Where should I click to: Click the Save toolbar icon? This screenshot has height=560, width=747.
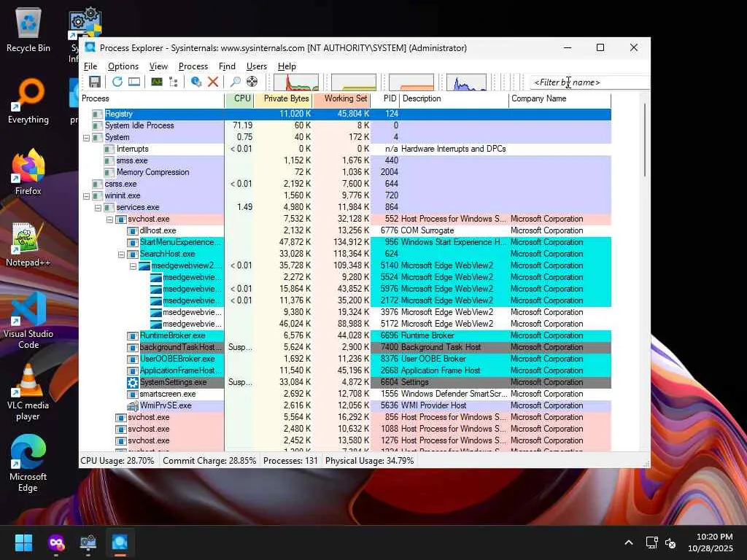coord(95,82)
